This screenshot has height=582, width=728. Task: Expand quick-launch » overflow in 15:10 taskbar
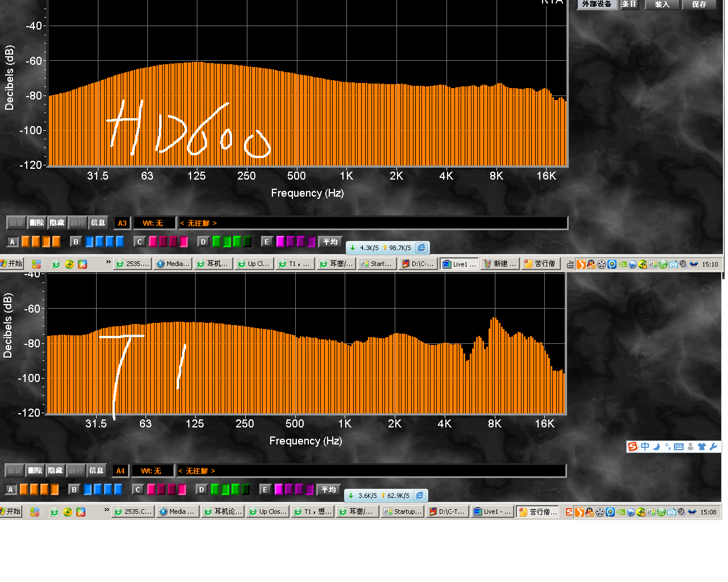coord(108,263)
